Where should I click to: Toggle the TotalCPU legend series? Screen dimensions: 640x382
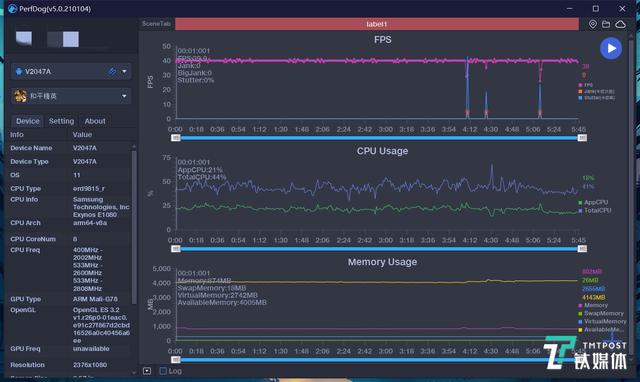point(594,210)
